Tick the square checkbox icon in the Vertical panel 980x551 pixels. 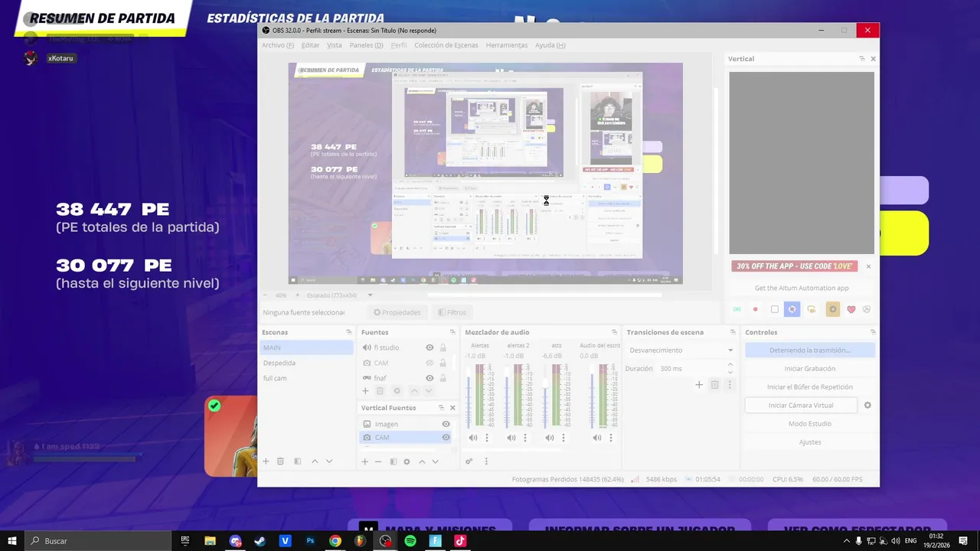point(775,309)
